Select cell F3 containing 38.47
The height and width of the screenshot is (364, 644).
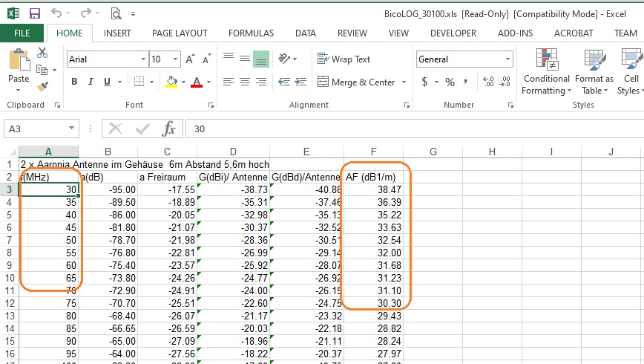pos(373,189)
